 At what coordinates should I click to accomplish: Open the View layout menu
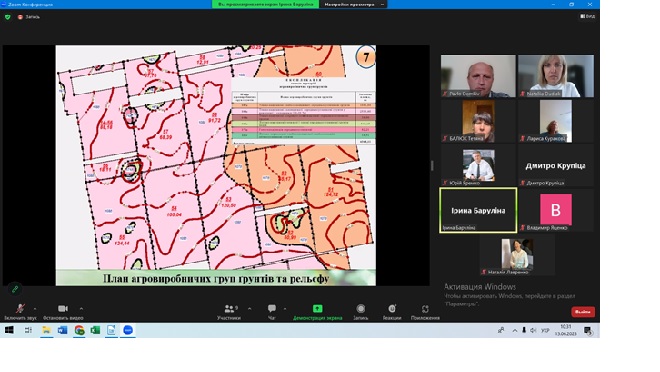click(588, 16)
